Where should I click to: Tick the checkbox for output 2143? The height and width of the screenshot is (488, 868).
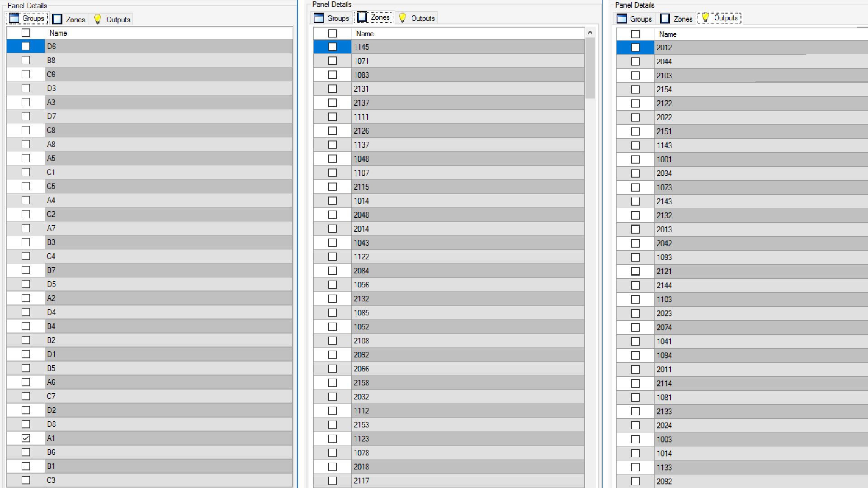coord(635,202)
